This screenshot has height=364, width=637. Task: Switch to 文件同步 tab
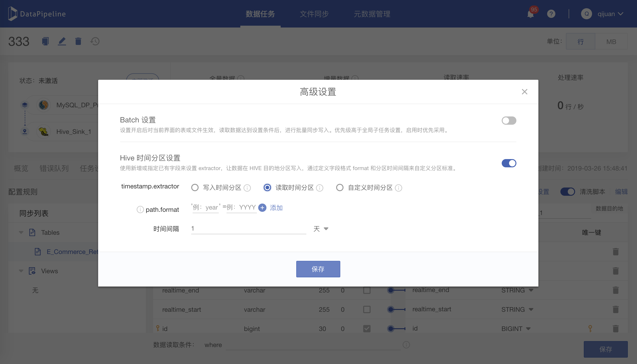click(x=314, y=14)
